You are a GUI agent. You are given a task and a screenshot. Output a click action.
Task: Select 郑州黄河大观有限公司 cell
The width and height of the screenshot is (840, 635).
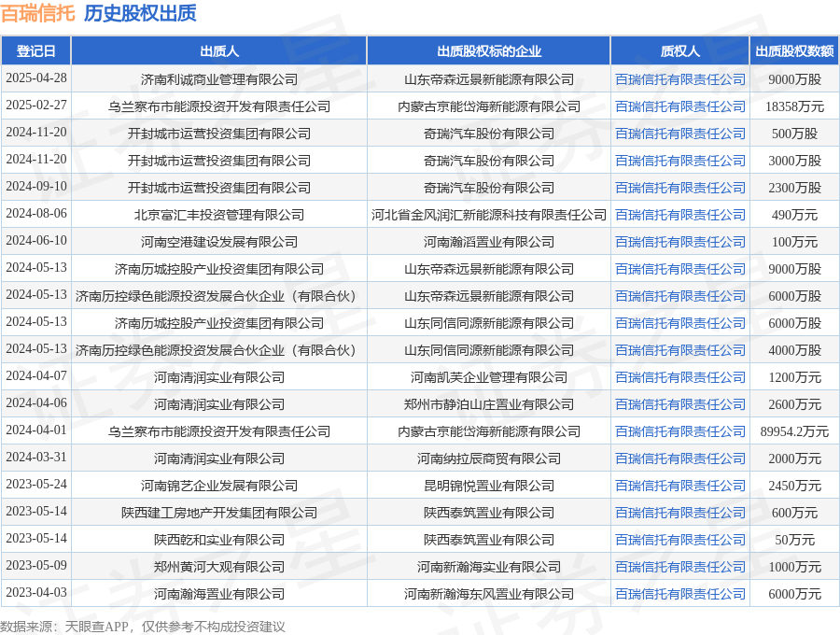pos(219,567)
